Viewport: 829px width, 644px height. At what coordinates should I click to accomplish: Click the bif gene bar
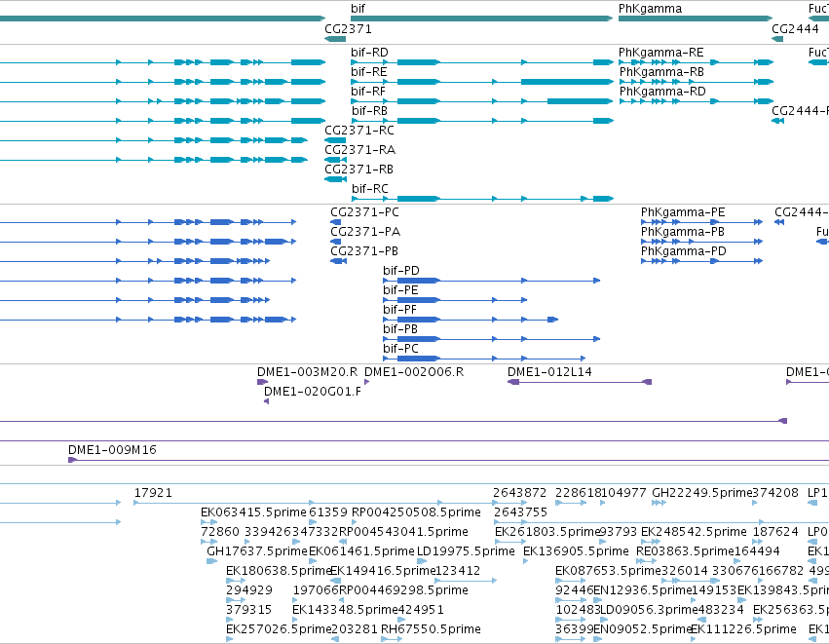[481, 19]
